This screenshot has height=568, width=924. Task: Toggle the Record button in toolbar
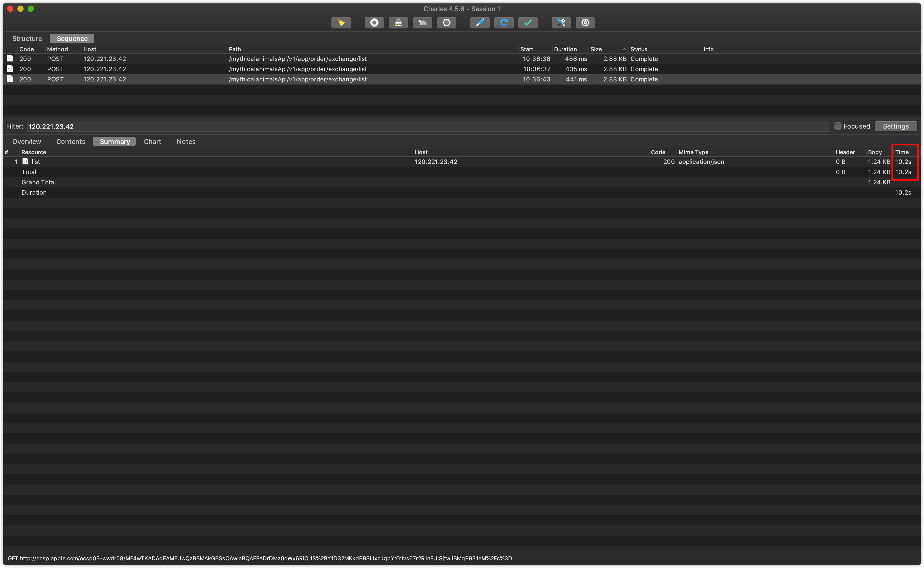[x=374, y=23]
